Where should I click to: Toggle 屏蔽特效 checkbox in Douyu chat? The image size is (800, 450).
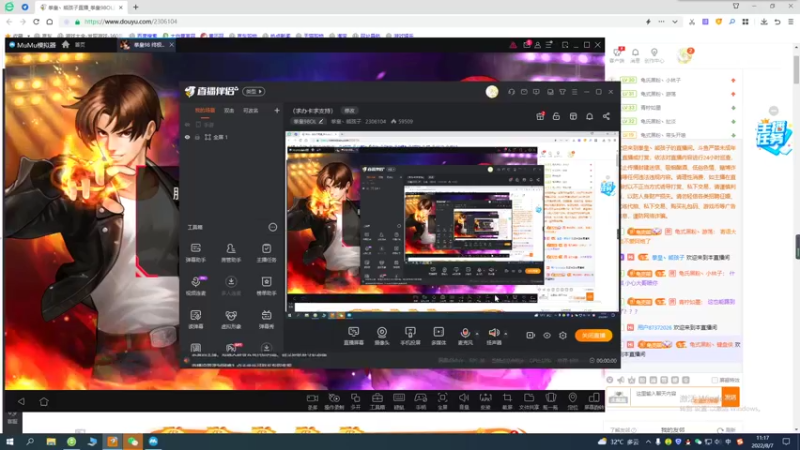tap(715, 380)
